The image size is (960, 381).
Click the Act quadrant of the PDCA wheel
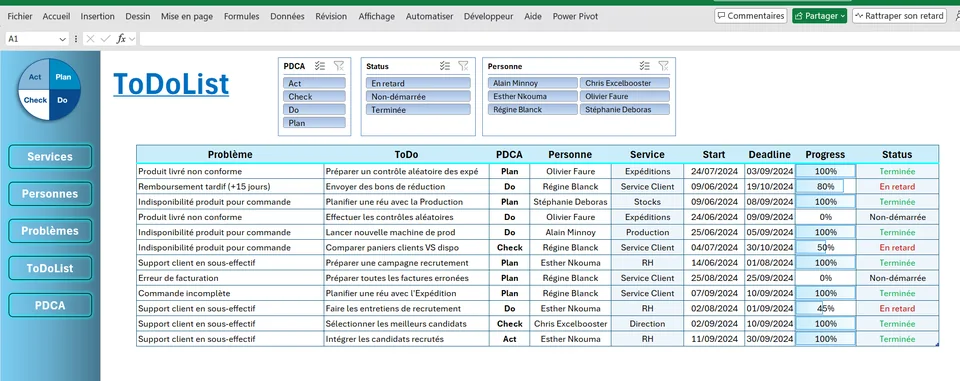pyautogui.click(x=35, y=75)
